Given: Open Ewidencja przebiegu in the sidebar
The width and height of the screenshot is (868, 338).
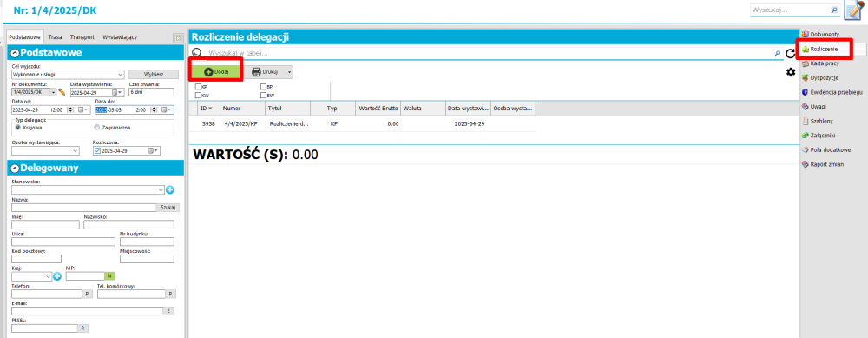Looking at the screenshot, I should coord(832,92).
